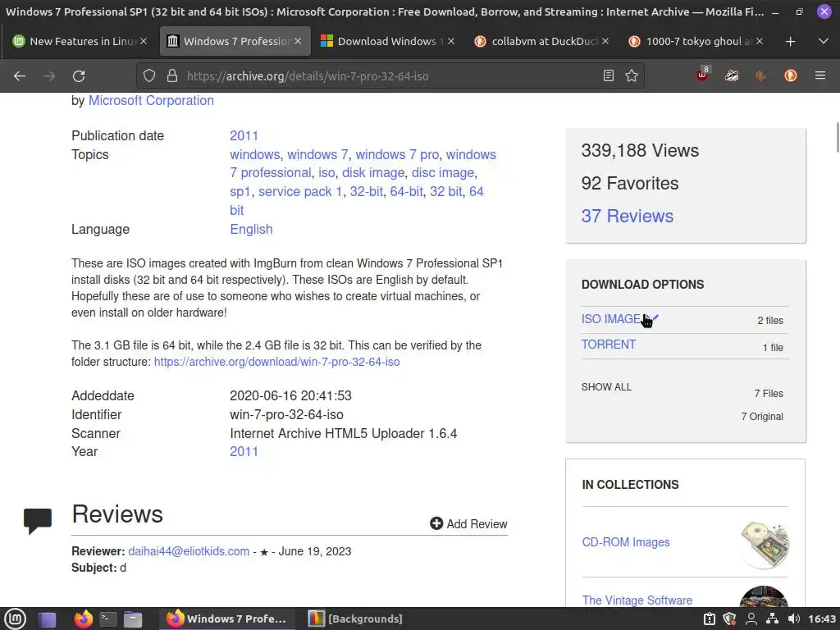Open the tracking protection shield icon
Image resolution: width=840 pixels, height=630 pixels.
click(x=149, y=76)
